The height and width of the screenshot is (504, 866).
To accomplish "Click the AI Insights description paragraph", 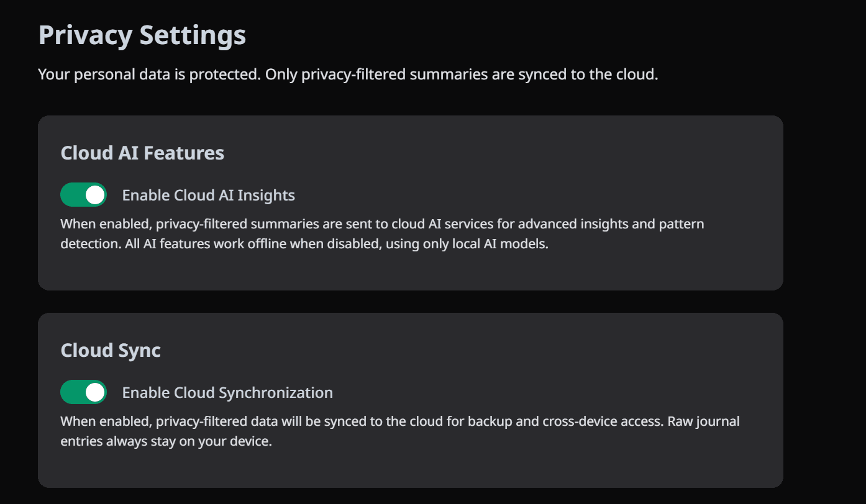I will click(x=382, y=233).
